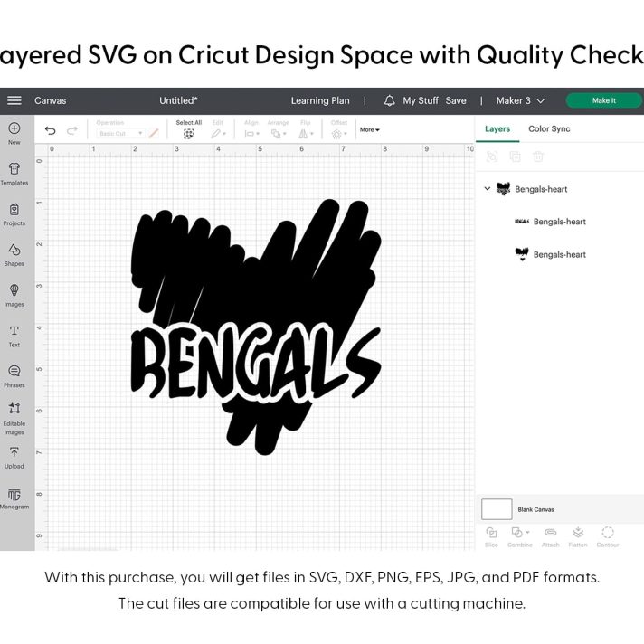Collapse the Bengals-heart group
The height and width of the screenshot is (644, 644).
coord(488,189)
